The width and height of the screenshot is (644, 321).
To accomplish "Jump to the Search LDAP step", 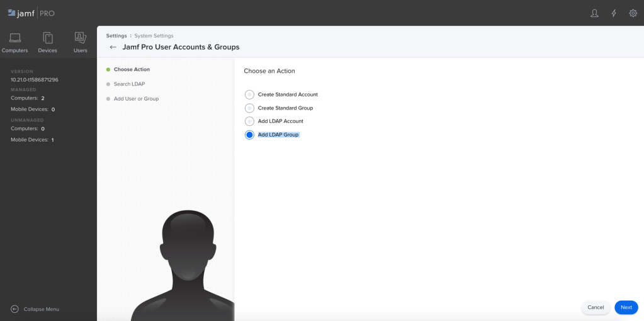I will [x=129, y=84].
